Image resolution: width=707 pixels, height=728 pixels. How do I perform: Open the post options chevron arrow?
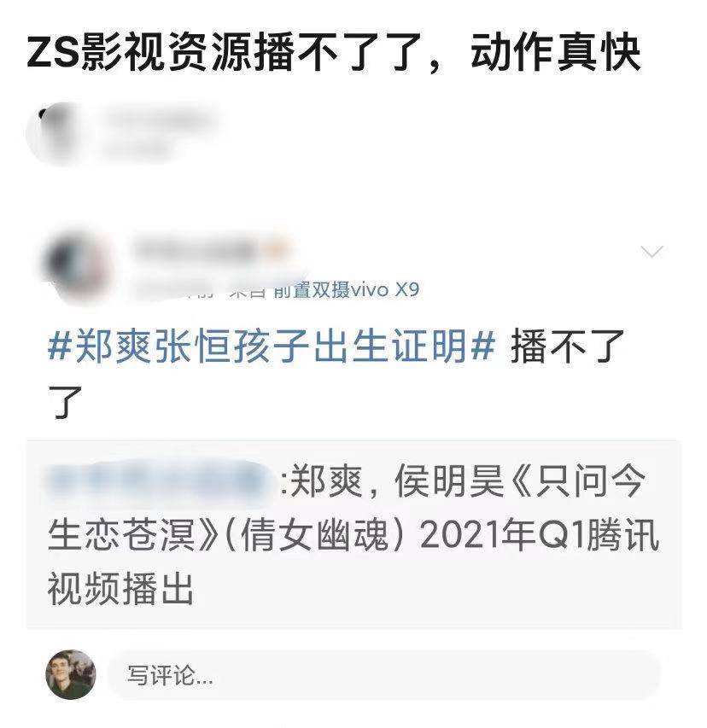point(651,252)
